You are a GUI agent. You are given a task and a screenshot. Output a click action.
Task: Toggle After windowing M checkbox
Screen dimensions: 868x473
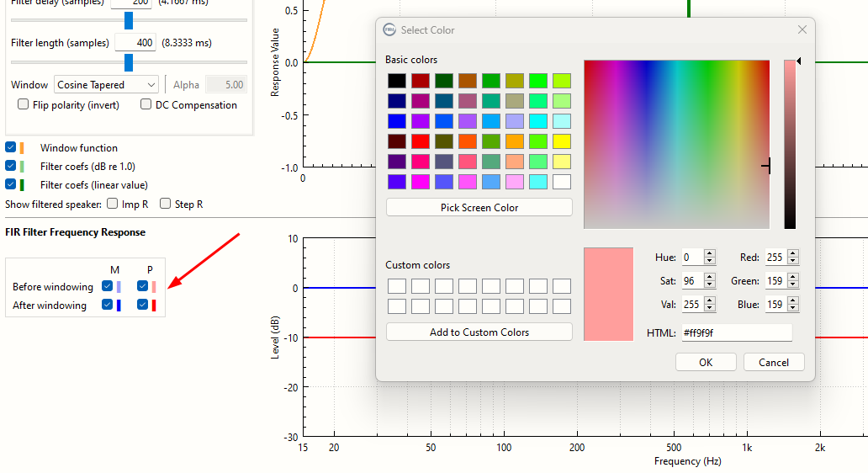(x=108, y=304)
